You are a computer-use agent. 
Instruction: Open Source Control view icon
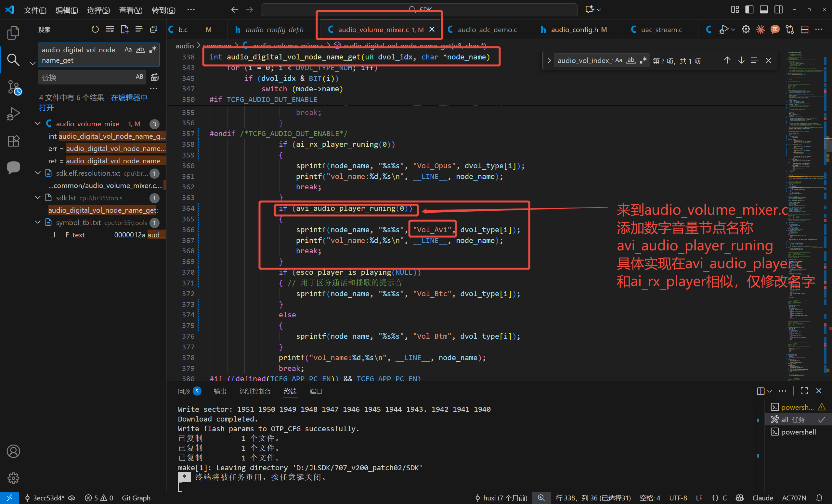(13, 87)
